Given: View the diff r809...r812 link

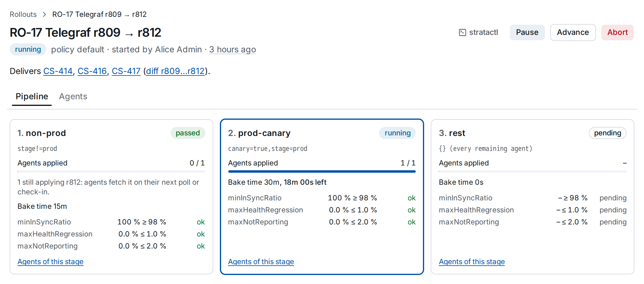Looking at the screenshot, I should coord(175,71).
